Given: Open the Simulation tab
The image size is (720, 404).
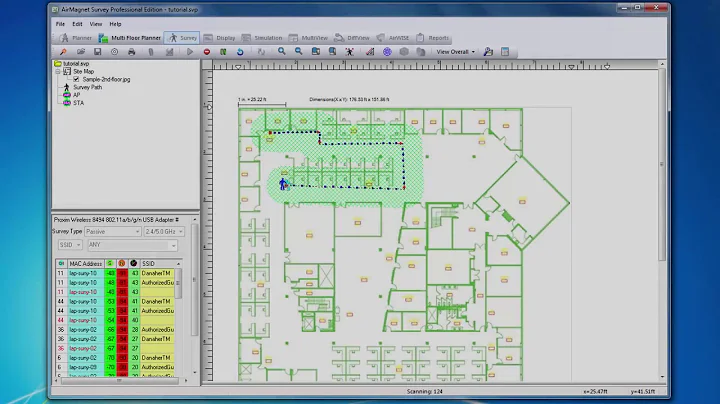Looking at the screenshot, I should 262,38.
